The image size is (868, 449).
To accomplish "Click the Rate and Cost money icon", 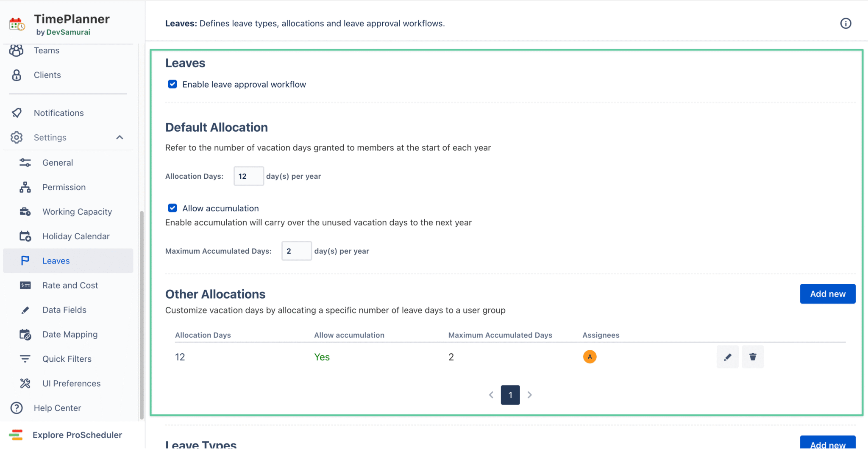I will [25, 285].
